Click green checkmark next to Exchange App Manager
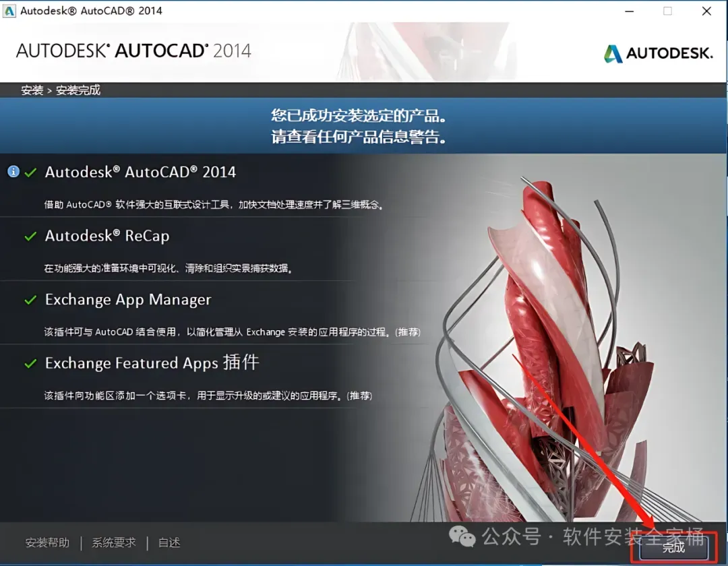 pyautogui.click(x=30, y=300)
